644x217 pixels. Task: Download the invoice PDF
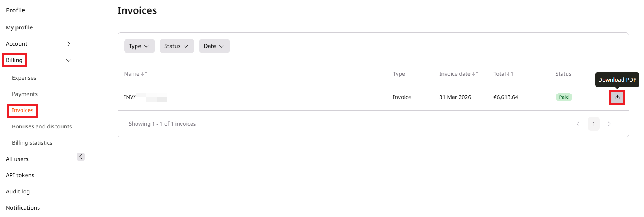pos(617,97)
